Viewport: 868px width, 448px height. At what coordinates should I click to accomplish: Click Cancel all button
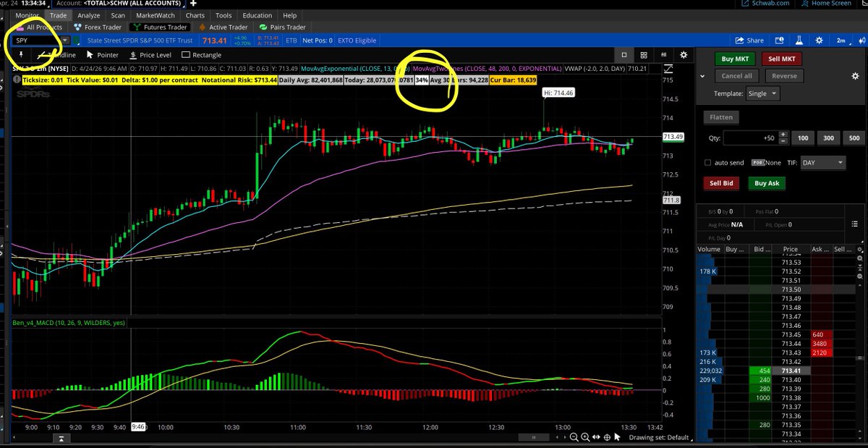736,76
